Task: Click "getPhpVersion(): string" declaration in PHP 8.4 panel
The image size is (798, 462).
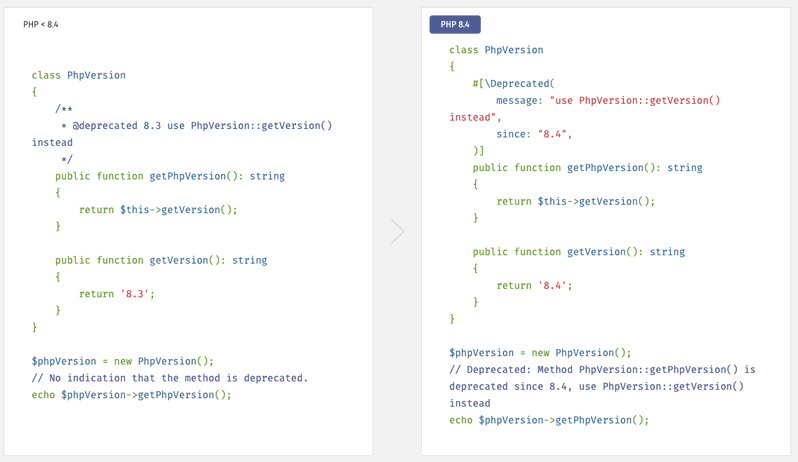Action: click(635, 167)
